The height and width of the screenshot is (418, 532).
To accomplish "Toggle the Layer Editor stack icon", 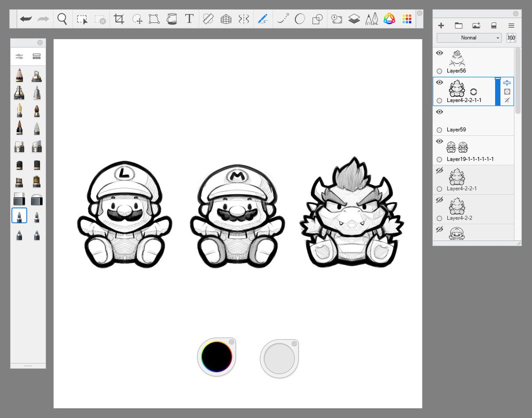I will point(354,19).
